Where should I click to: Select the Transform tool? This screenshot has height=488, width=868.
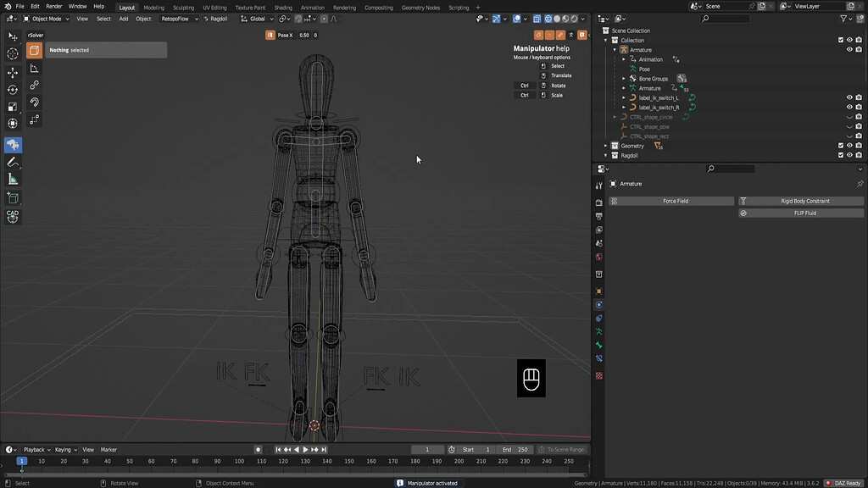pyautogui.click(x=13, y=124)
